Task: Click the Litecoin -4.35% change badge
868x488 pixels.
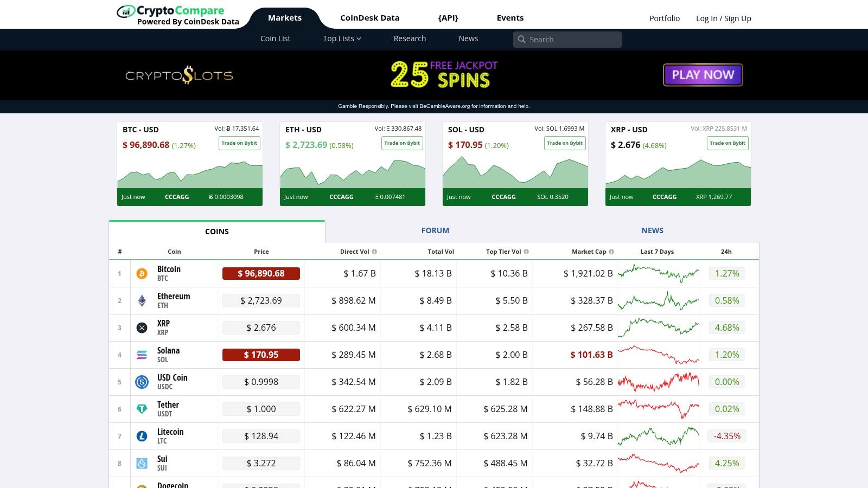Action: click(x=727, y=436)
